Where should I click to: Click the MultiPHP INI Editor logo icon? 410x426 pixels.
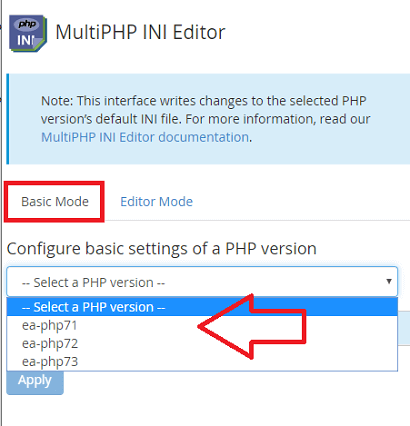pos(28,33)
